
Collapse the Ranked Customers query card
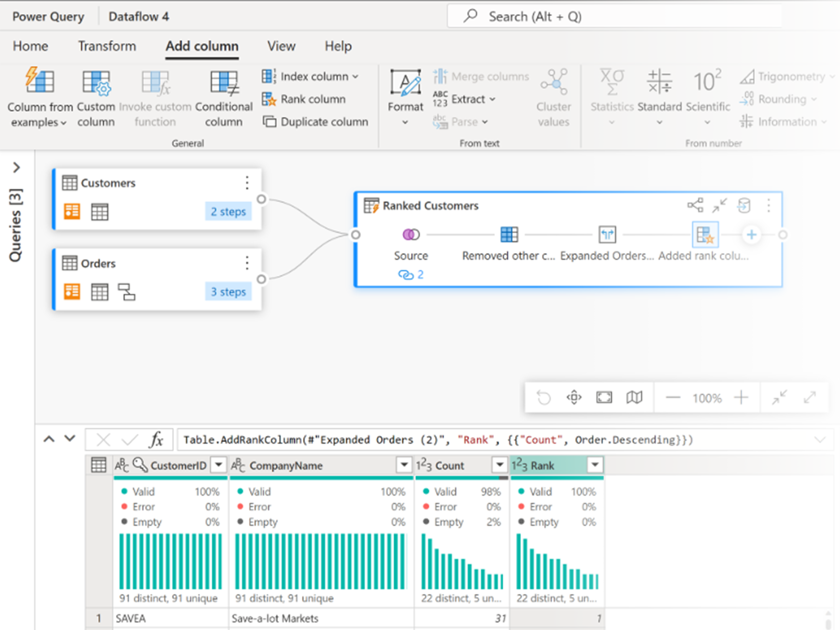point(720,205)
